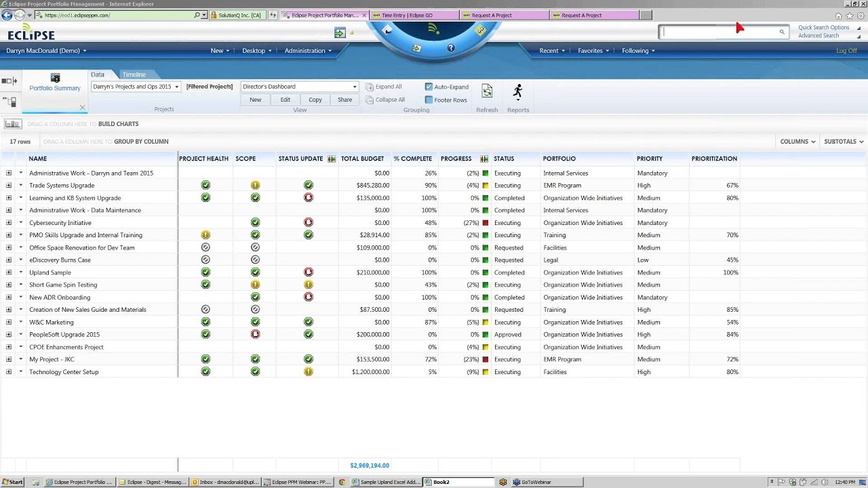This screenshot has width=868, height=488.
Task: Uncheck the Auto-Expand checkbox
Action: (x=429, y=87)
